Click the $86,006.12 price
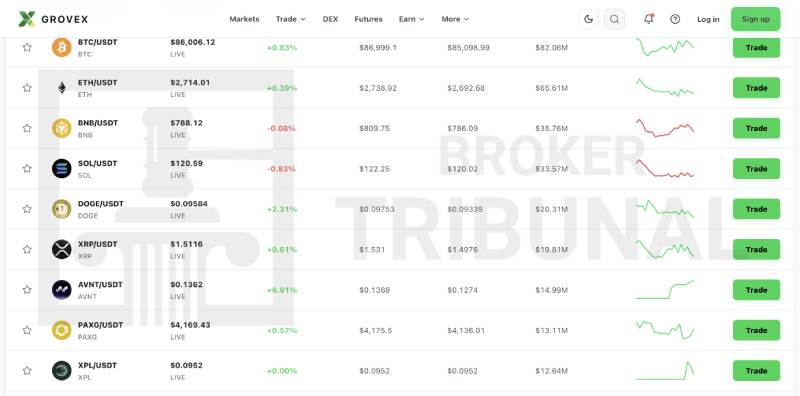 coord(193,42)
